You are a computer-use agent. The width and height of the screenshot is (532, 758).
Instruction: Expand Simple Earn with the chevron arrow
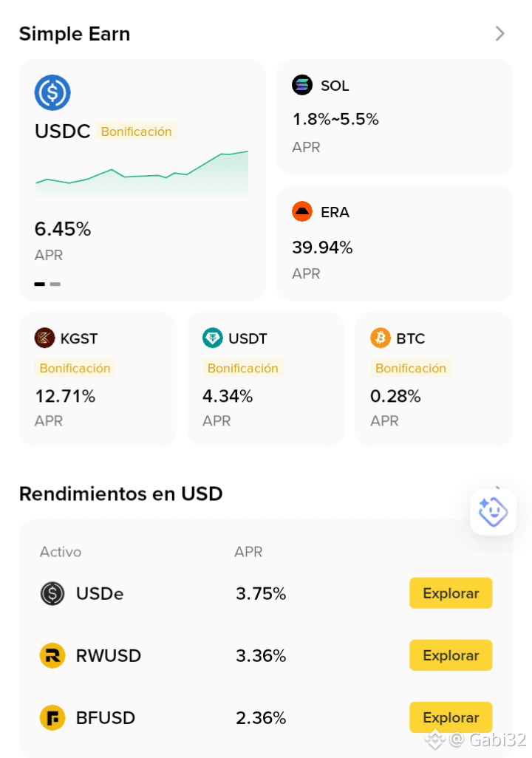click(x=500, y=34)
